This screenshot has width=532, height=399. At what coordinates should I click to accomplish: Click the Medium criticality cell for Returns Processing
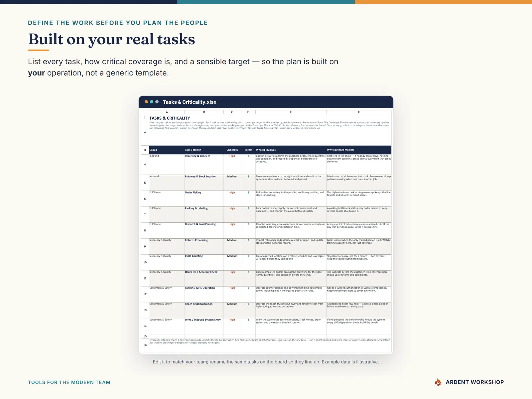[232, 246]
